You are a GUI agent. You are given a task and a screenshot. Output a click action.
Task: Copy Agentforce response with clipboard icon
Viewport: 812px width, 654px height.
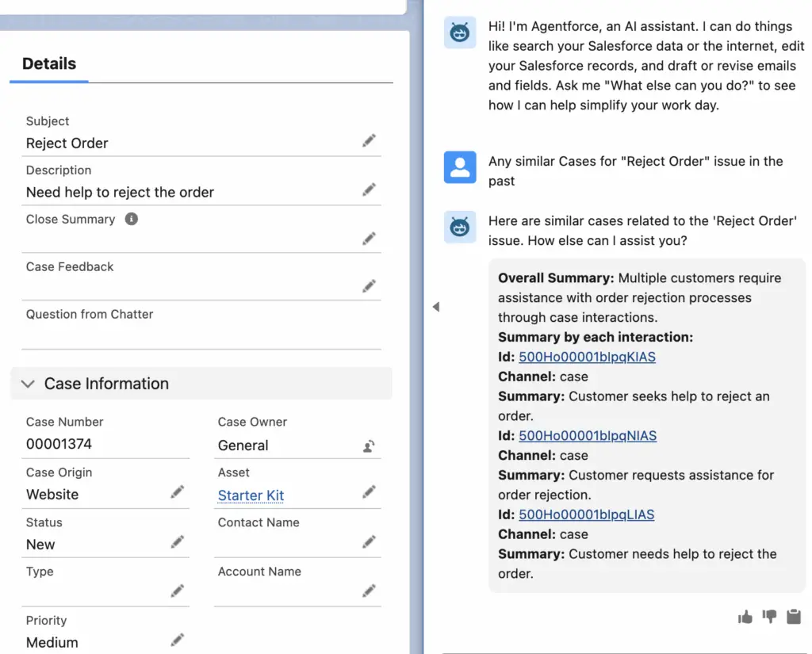pyautogui.click(x=793, y=617)
